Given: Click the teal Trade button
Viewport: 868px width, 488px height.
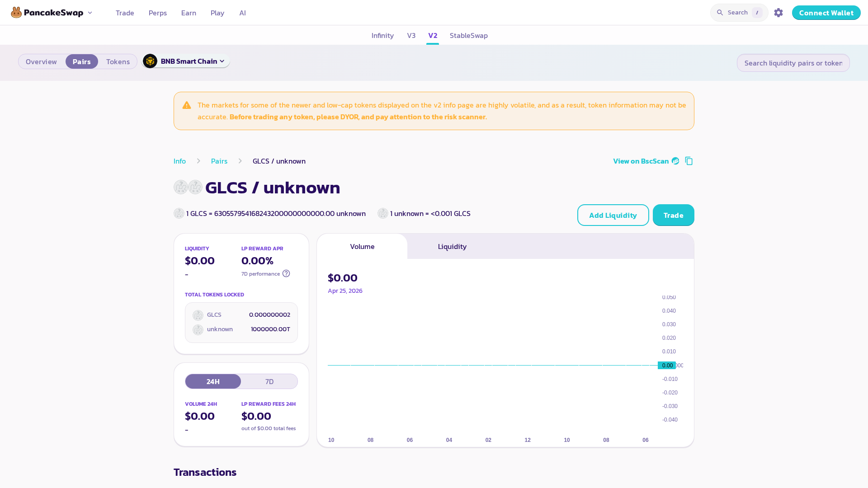Looking at the screenshot, I should coord(674,215).
